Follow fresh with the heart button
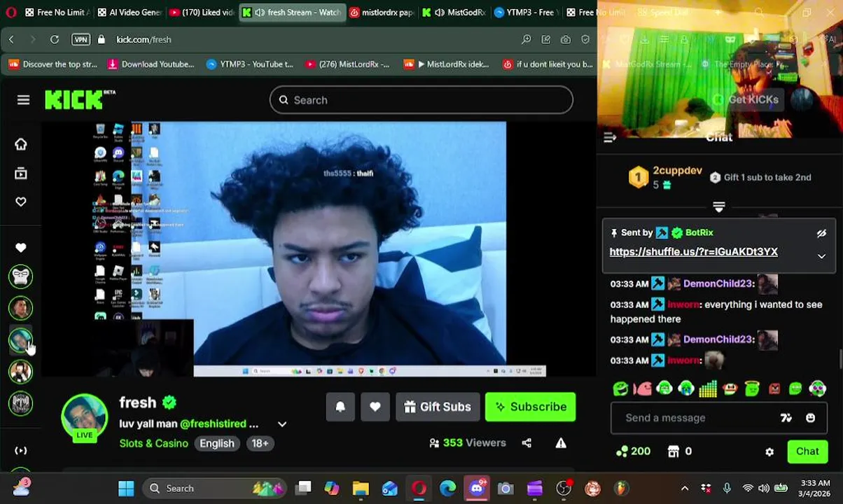843x504 pixels. tap(375, 407)
